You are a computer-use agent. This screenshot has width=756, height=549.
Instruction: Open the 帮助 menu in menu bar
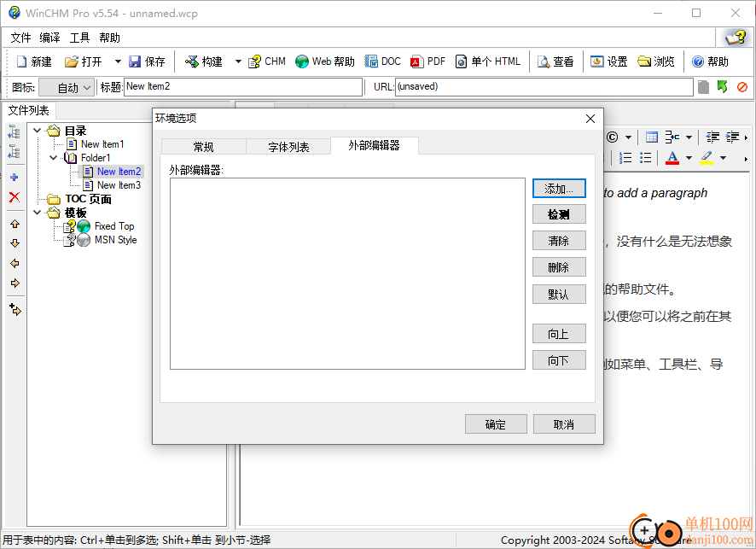click(x=109, y=38)
